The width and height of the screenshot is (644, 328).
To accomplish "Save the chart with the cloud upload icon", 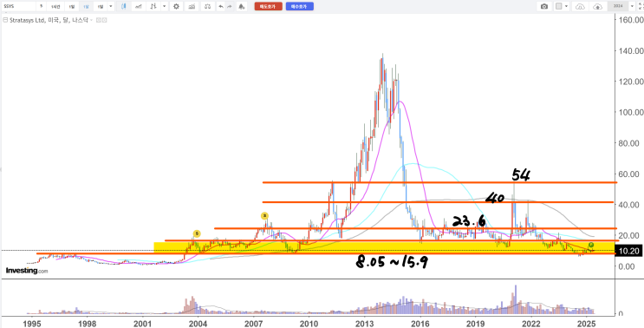I will point(597,6).
